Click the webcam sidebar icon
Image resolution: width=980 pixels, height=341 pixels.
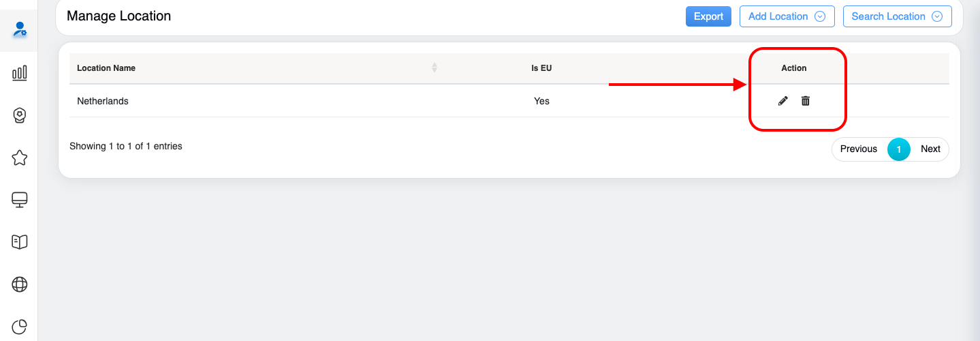tap(20, 116)
